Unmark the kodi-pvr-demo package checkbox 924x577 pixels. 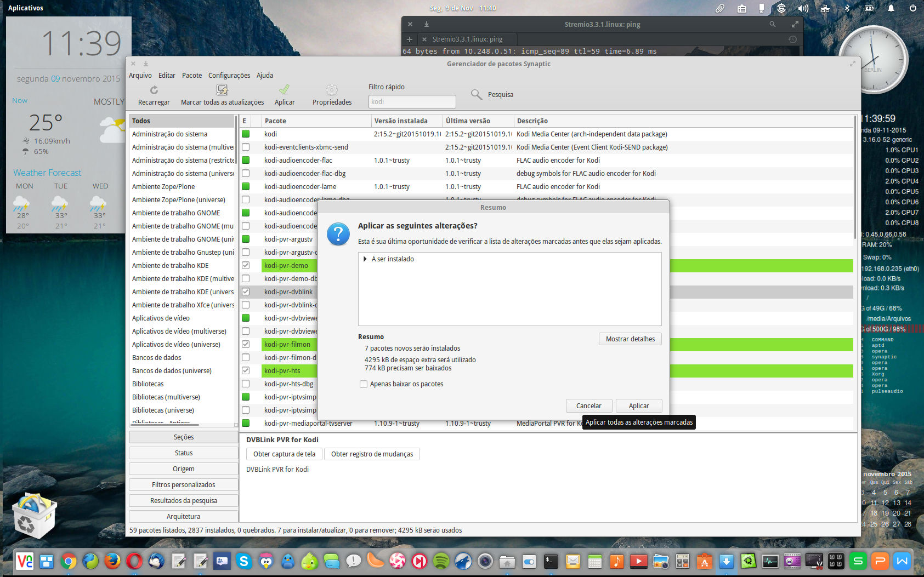tap(246, 266)
